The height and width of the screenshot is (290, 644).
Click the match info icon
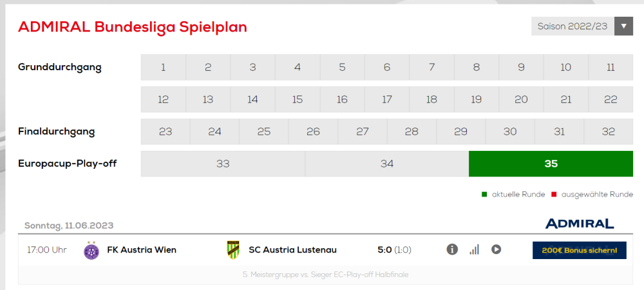pyautogui.click(x=452, y=249)
